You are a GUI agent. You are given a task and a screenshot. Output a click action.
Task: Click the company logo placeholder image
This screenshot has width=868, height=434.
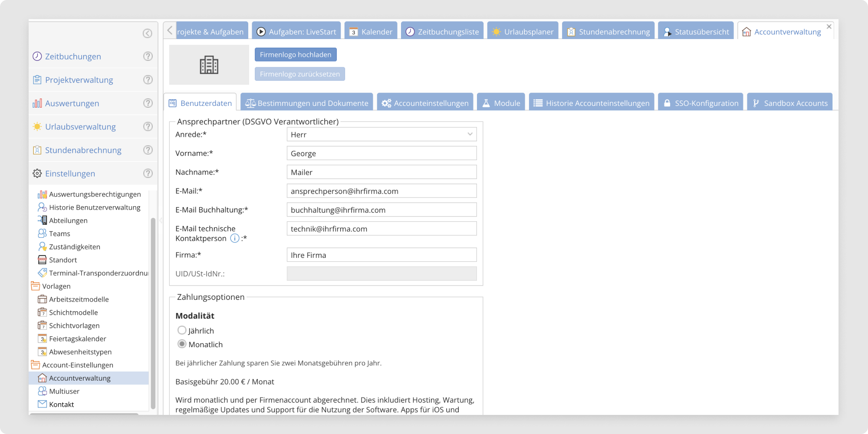point(209,65)
